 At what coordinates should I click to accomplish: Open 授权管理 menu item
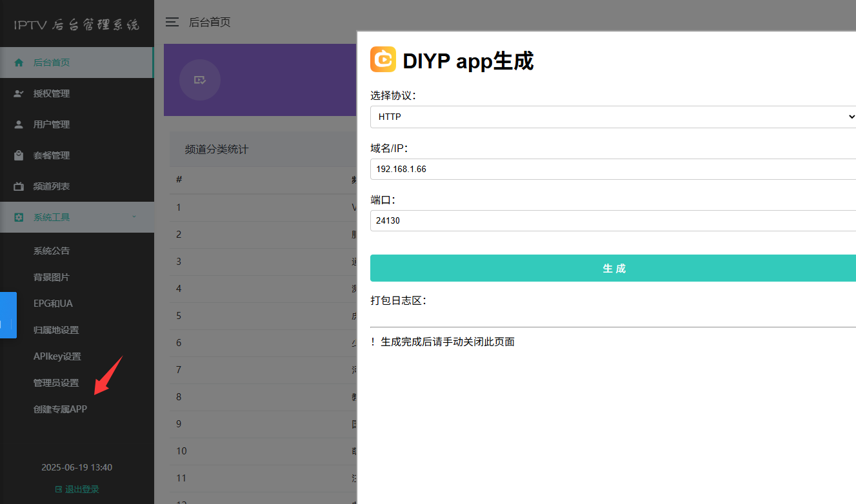(x=77, y=93)
